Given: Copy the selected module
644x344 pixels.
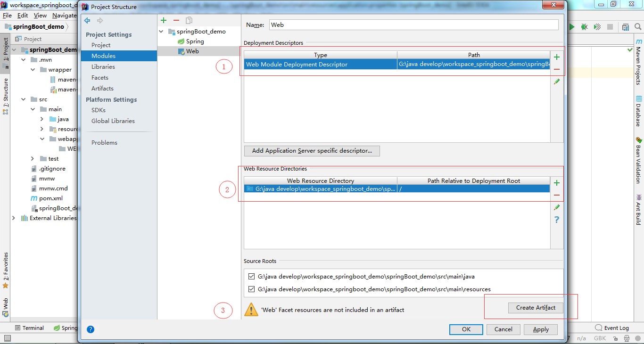Looking at the screenshot, I should (x=189, y=20).
